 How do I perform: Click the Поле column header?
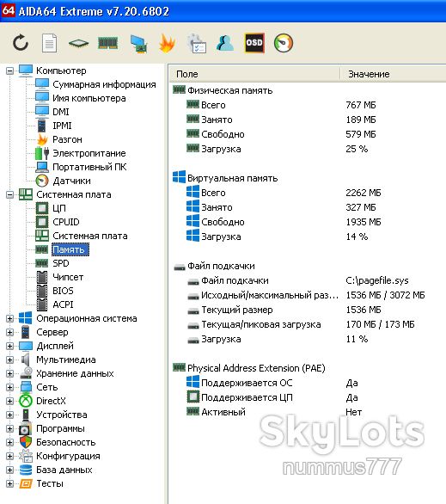coord(254,74)
